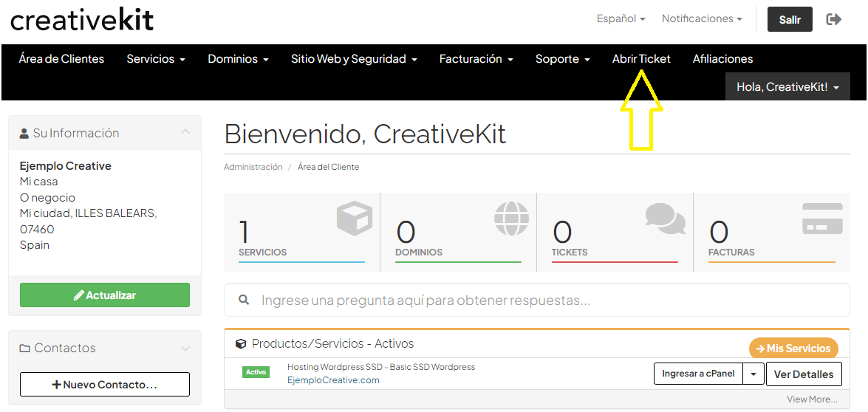Viewport: 868px width, 412px height.
Task: Click the logout arrow icon beside Salir
Action: click(x=833, y=19)
